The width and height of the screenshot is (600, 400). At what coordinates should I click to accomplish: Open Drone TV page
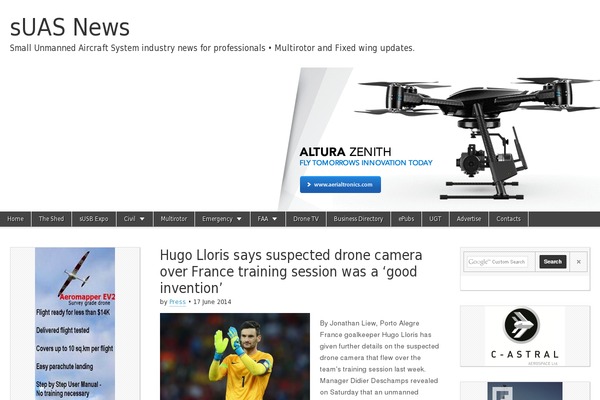coord(306,219)
